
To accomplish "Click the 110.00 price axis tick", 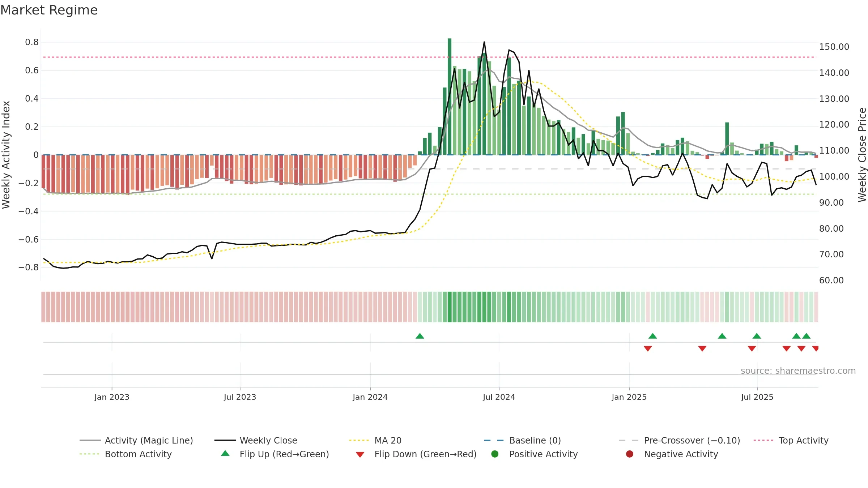I will point(834,151).
